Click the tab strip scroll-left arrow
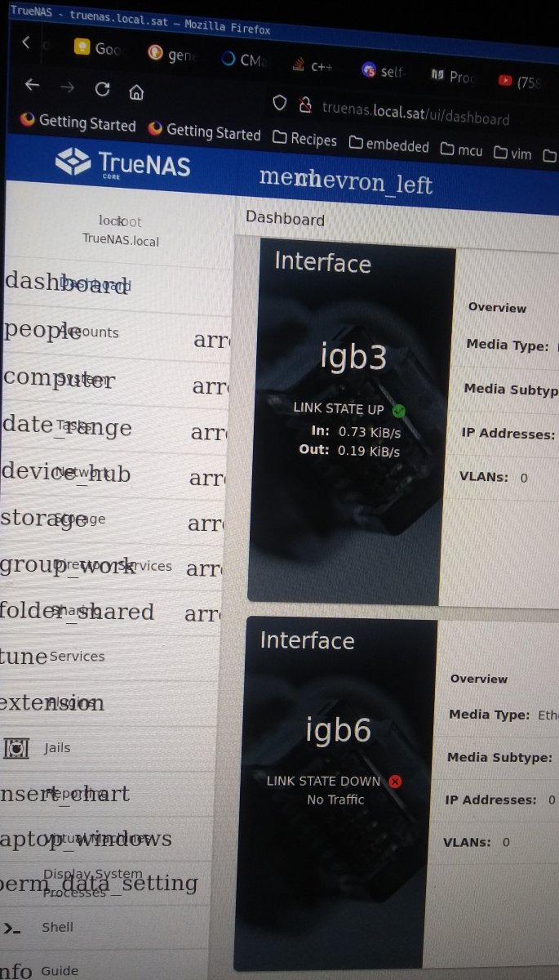Screen dimensions: 559x980 tap(25, 42)
